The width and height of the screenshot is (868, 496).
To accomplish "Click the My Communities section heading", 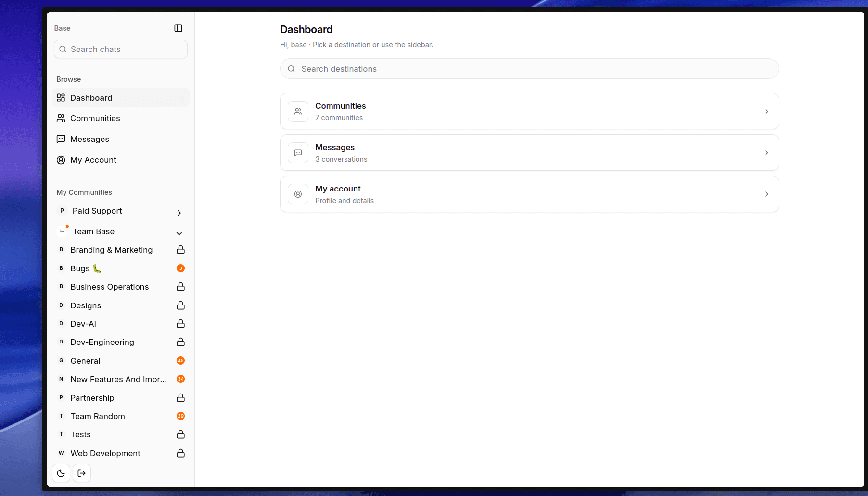I will [84, 192].
